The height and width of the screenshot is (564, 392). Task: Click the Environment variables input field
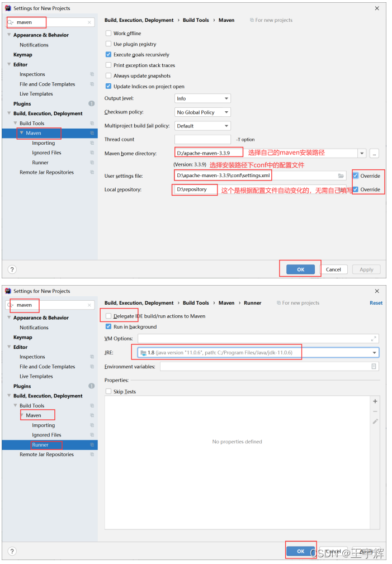tap(270, 366)
